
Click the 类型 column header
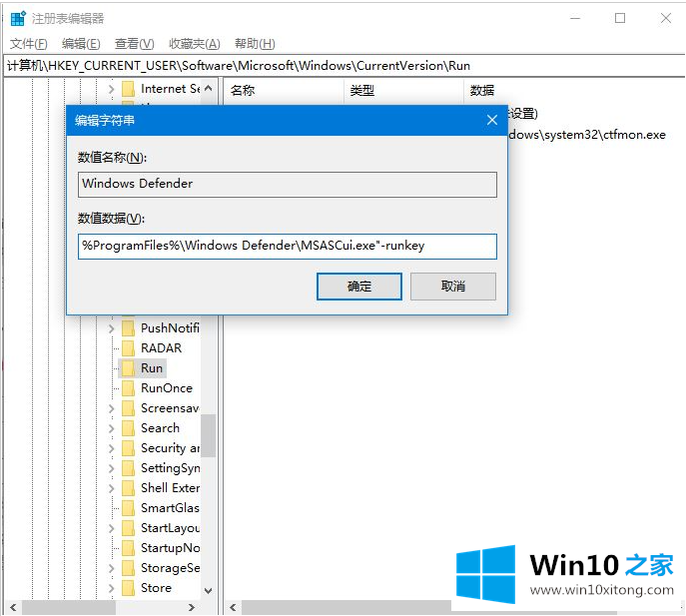point(403,91)
